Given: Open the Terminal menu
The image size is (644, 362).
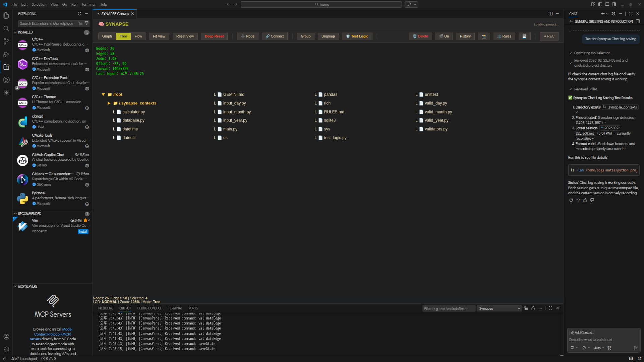Looking at the screenshot, I should point(88,4).
